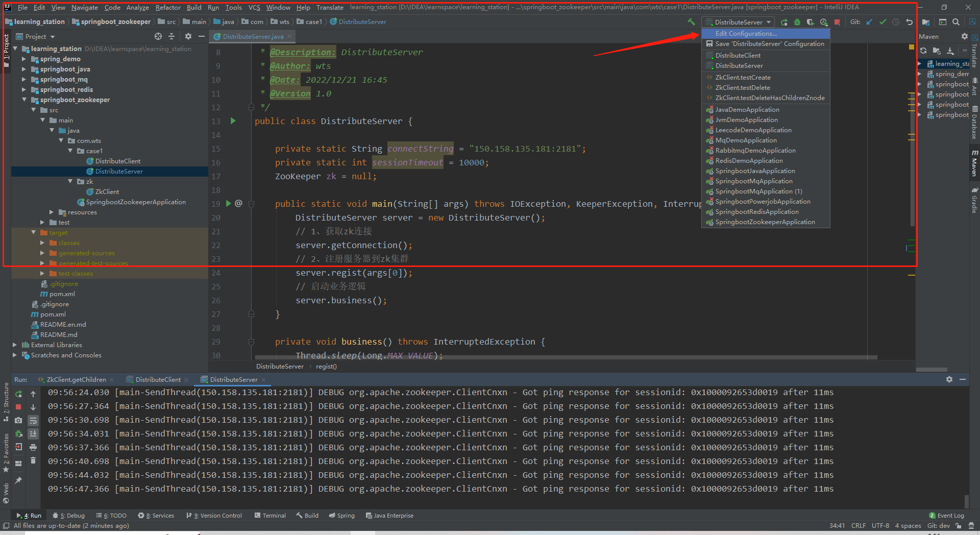The width and height of the screenshot is (980, 535).
Task: Click Git Update Project blue arrow
Action: click(869, 22)
